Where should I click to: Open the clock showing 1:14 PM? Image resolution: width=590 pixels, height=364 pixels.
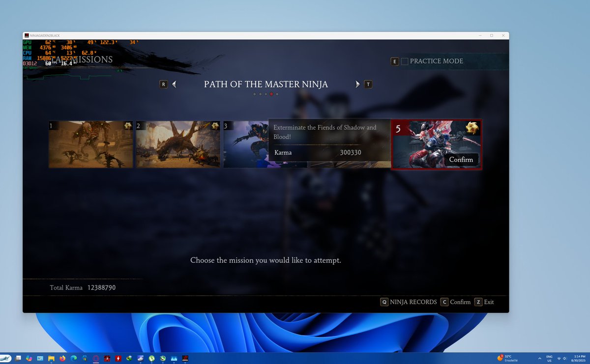(x=579, y=358)
